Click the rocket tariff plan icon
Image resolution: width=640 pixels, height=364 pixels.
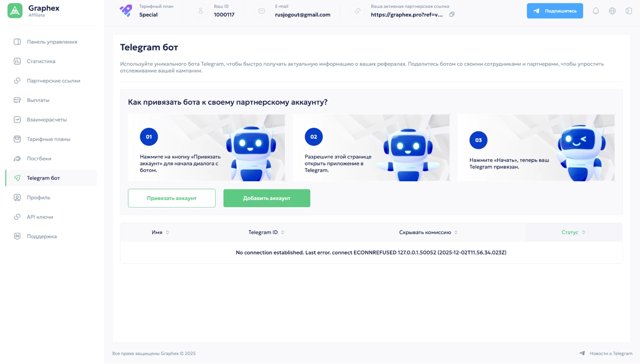(x=126, y=11)
